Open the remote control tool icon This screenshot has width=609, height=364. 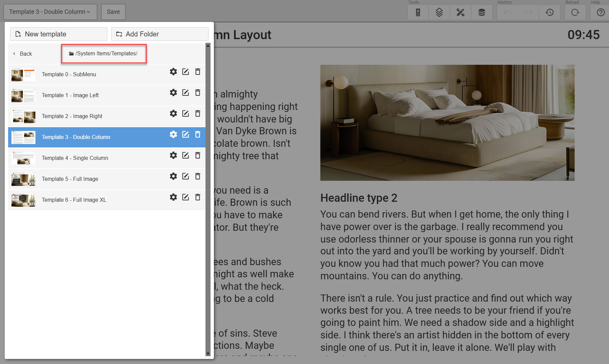pos(418,12)
